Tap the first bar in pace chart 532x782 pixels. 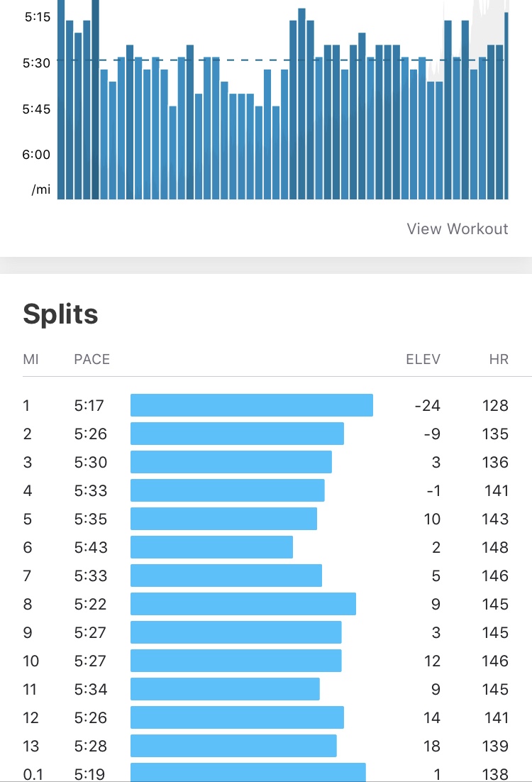click(x=61, y=99)
